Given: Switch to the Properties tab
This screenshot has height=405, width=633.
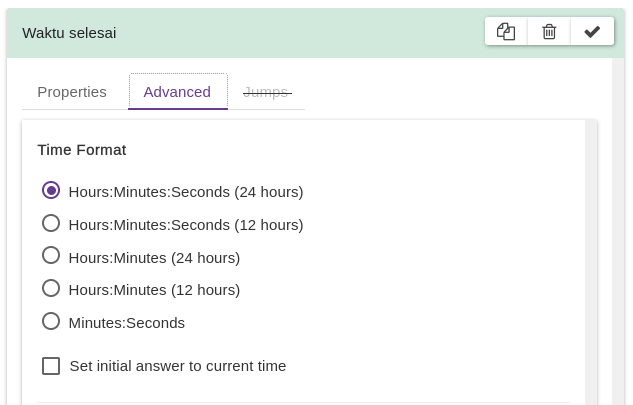Looking at the screenshot, I should pos(72,92).
